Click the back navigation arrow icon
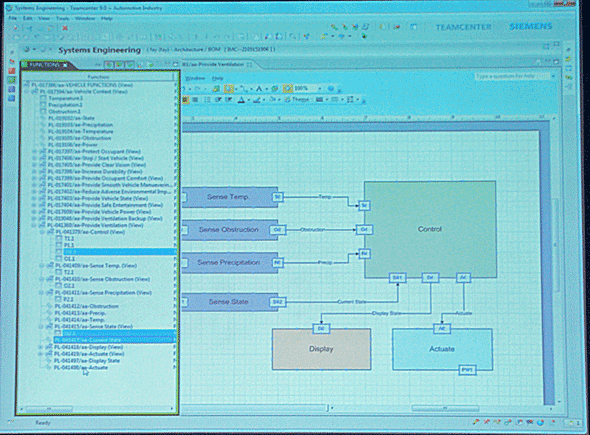This screenshot has width=590, height=435. pos(27,49)
